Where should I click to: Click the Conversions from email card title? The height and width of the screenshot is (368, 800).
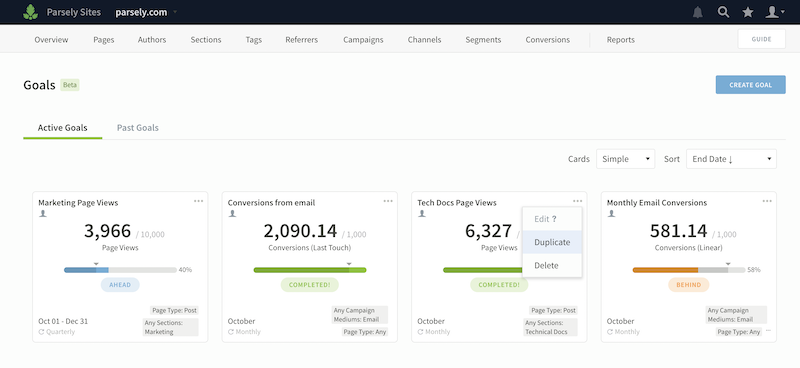[x=271, y=203]
